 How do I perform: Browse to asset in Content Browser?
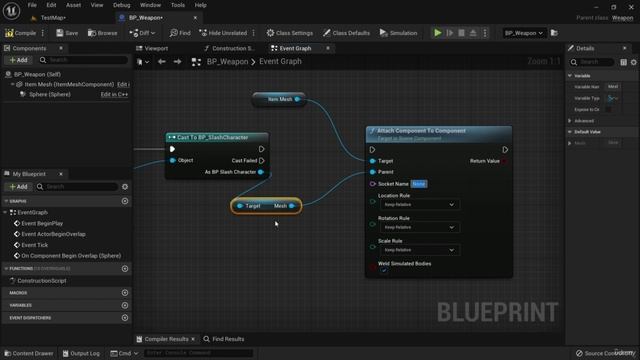pyautogui.click(x=102, y=33)
